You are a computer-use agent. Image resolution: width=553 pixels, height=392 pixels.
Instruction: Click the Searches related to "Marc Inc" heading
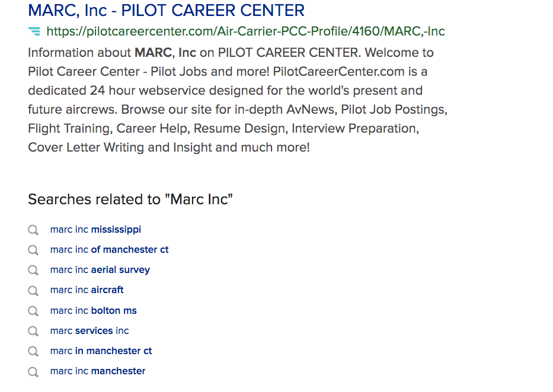point(130,200)
